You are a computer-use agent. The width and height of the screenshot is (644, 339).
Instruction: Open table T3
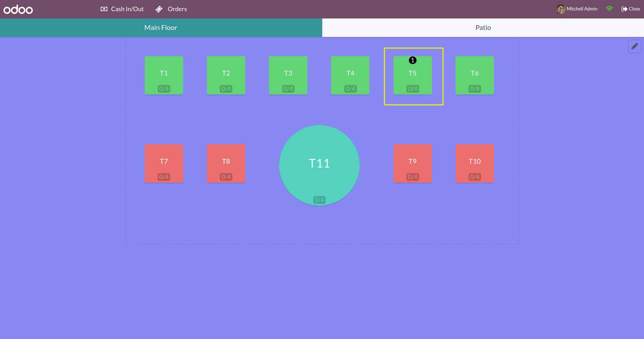(x=288, y=75)
